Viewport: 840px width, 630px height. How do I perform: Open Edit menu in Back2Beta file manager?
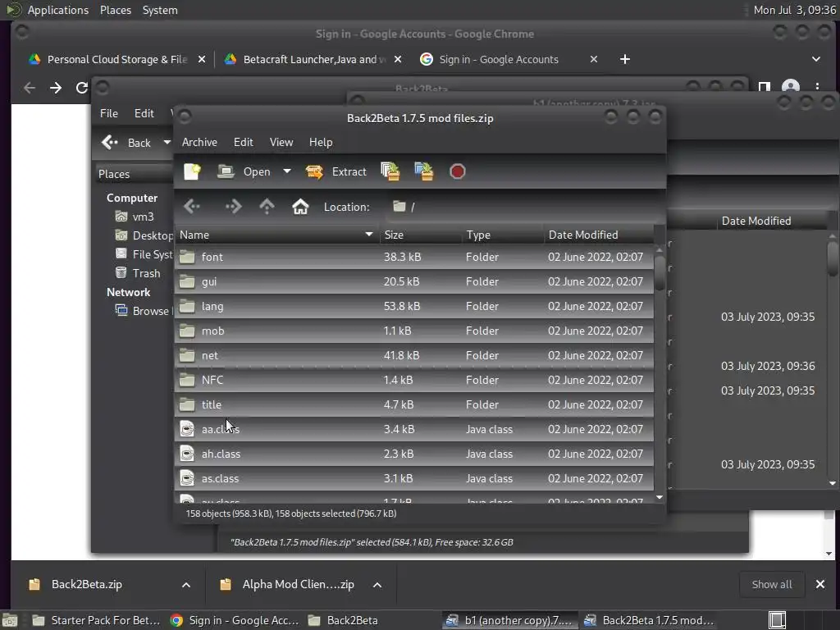(x=144, y=113)
